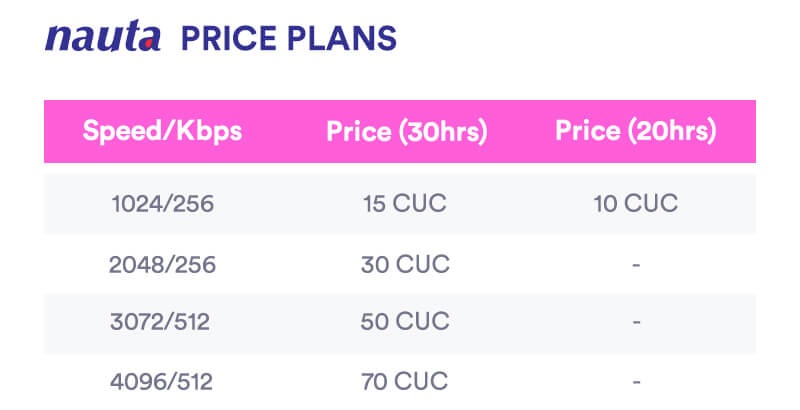This screenshot has height=410, width=800.
Task: Click the dash in the 3072/512 row
Action: (x=636, y=324)
